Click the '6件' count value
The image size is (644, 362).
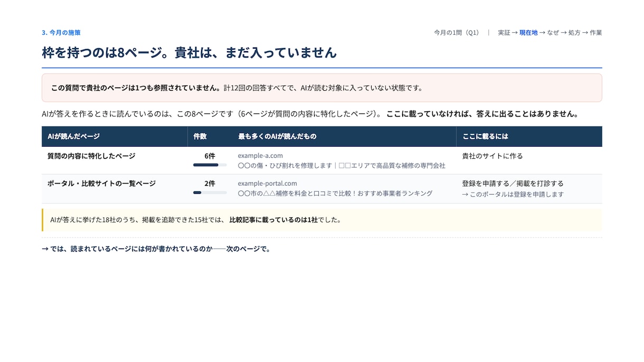click(210, 156)
